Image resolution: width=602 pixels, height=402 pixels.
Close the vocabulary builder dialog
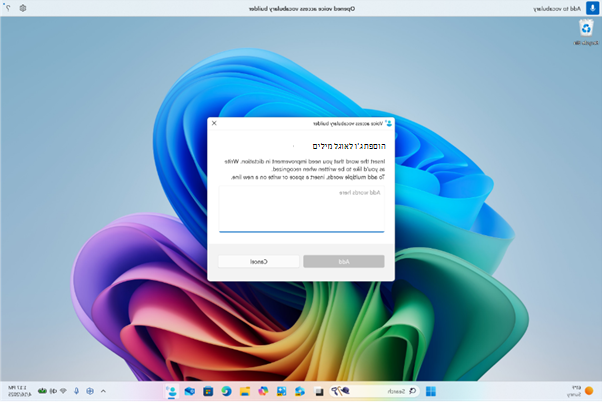pyautogui.click(x=214, y=123)
